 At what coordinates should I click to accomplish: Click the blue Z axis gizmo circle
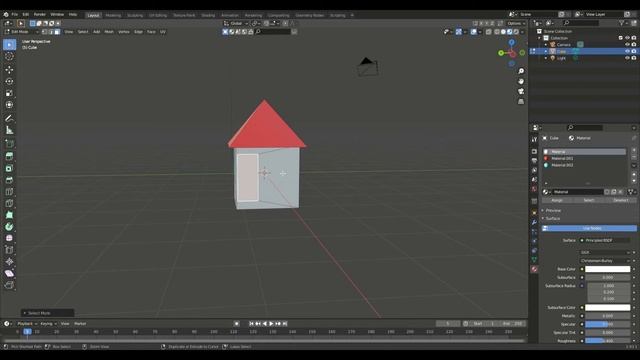point(511,42)
